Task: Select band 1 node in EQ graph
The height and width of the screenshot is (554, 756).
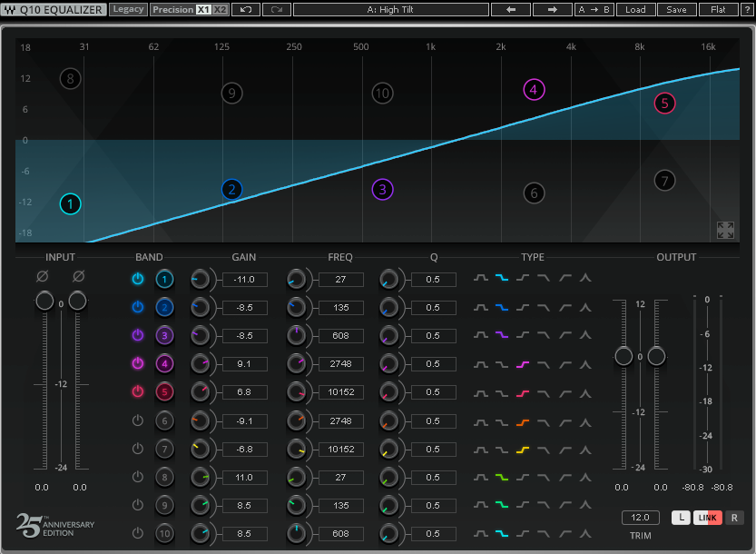Action: (x=71, y=204)
